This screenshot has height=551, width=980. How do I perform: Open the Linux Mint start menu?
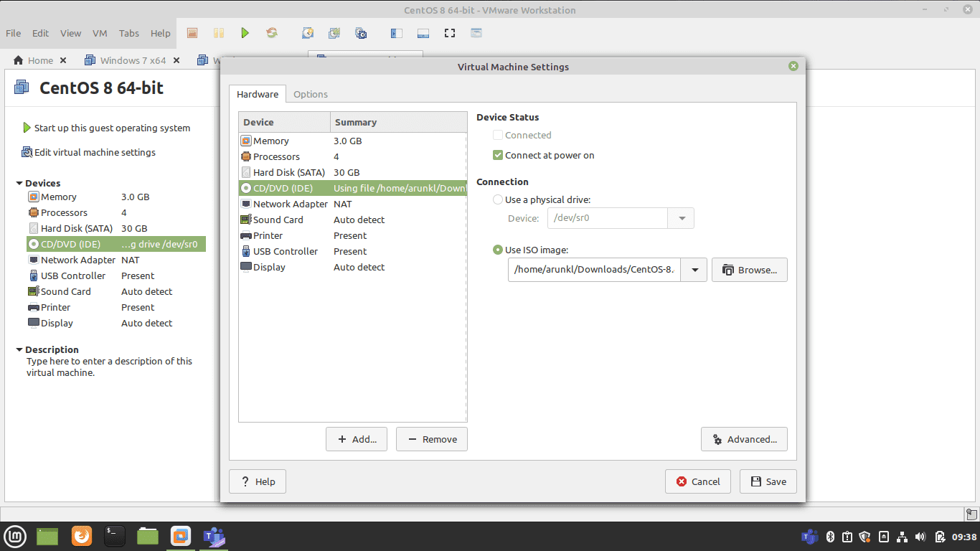(14, 536)
